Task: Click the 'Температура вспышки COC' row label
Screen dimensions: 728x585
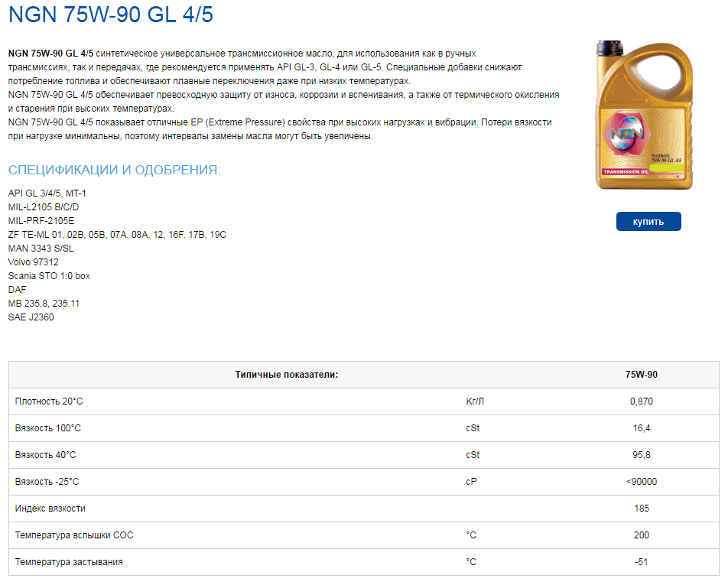Action: (x=74, y=535)
